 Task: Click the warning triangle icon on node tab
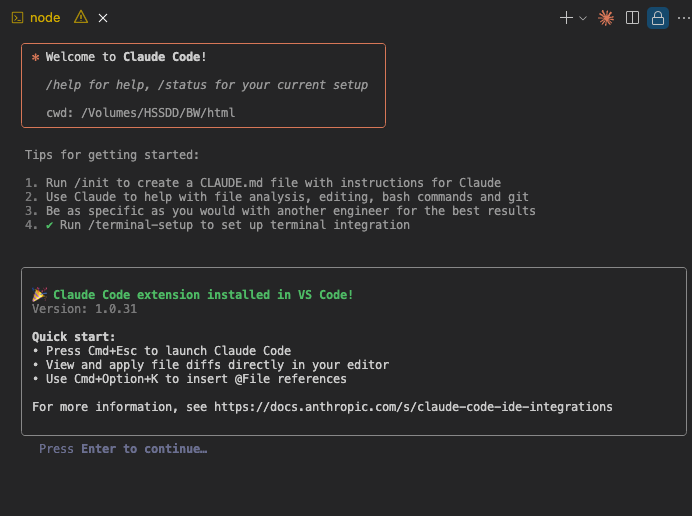pos(81,17)
